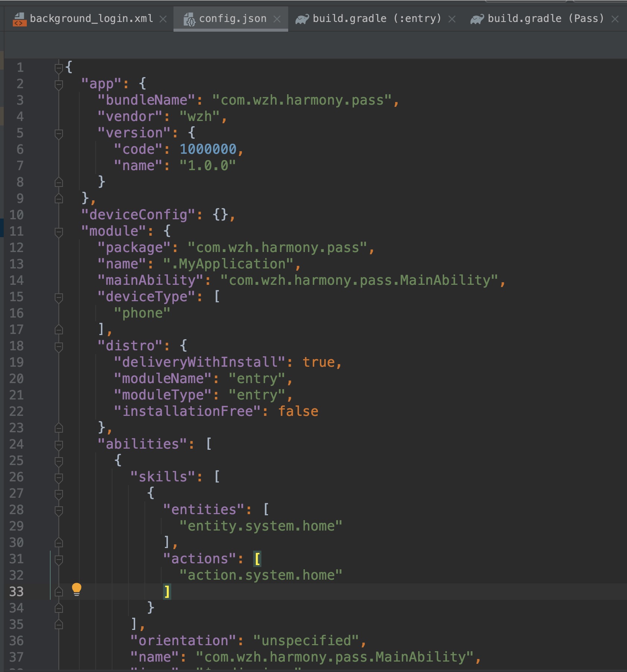
Task: Click the "1.0.0" version name value
Action: 208,166
